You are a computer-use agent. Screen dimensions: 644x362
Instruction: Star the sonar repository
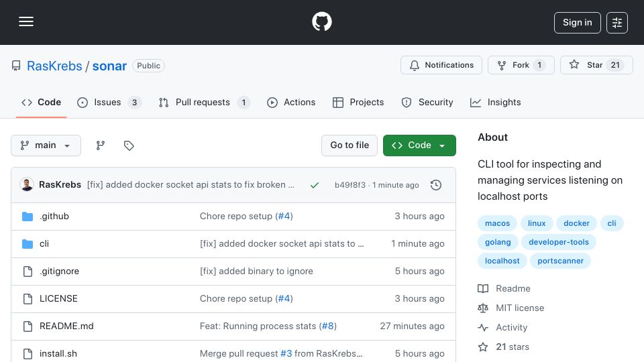[x=596, y=65]
